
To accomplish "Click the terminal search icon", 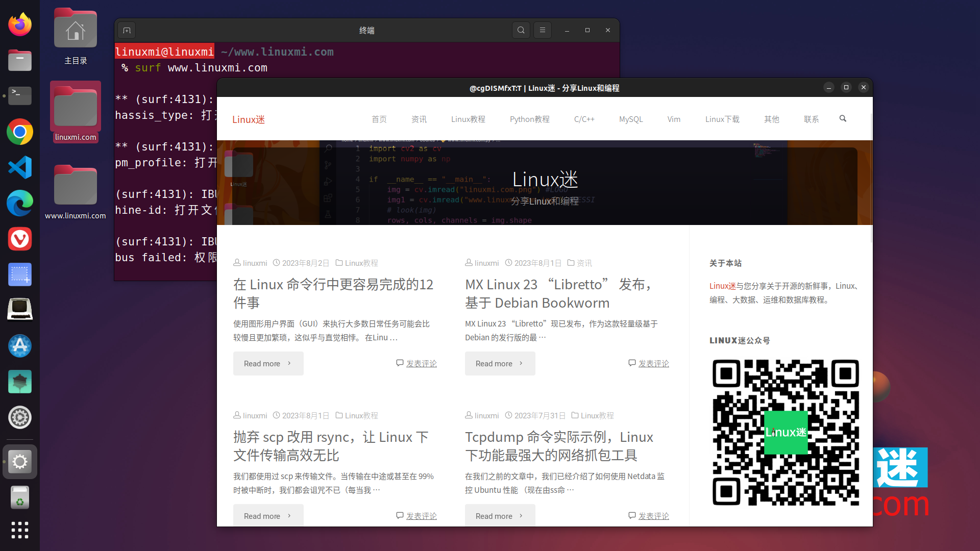I will point(521,30).
